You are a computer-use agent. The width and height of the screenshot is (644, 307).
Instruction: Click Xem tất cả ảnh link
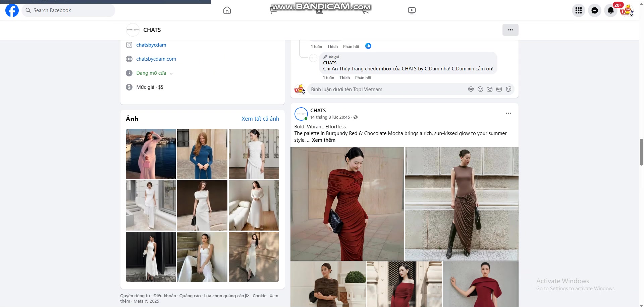[260, 119]
